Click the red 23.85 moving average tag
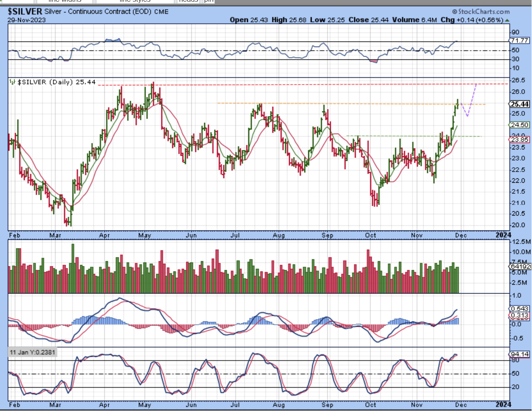Image resolution: width=532 pixels, height=411 pixels. [520, 140]
